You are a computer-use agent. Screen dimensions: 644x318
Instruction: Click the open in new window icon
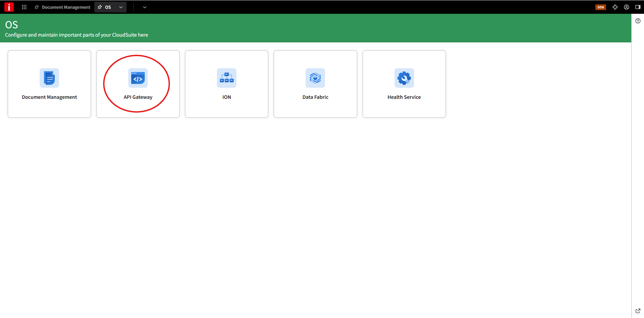(x=638, y=311)
